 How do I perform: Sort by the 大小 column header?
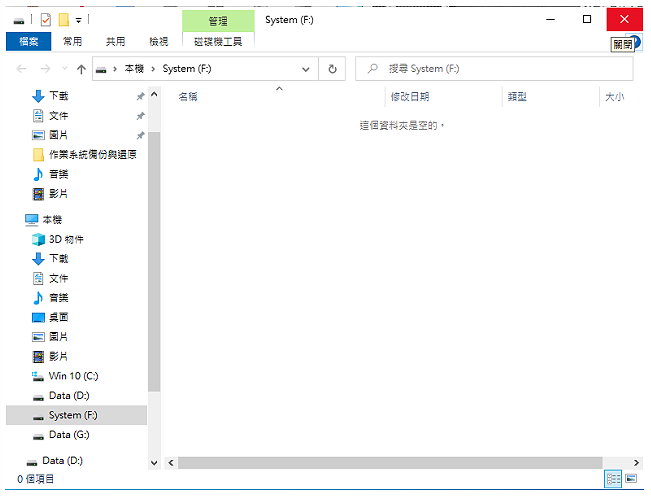pos(614,97)
